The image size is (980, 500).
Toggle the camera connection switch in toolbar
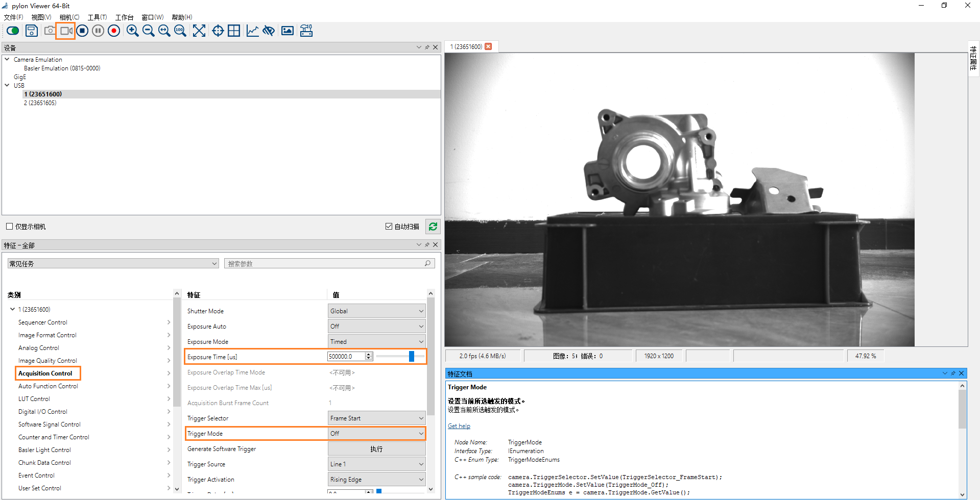(13, 31)
